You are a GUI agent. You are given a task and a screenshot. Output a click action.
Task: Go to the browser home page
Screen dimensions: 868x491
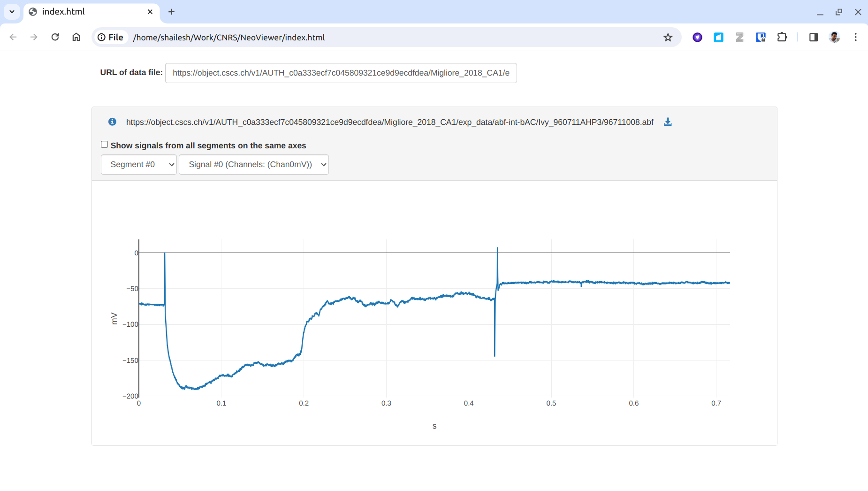76,38
